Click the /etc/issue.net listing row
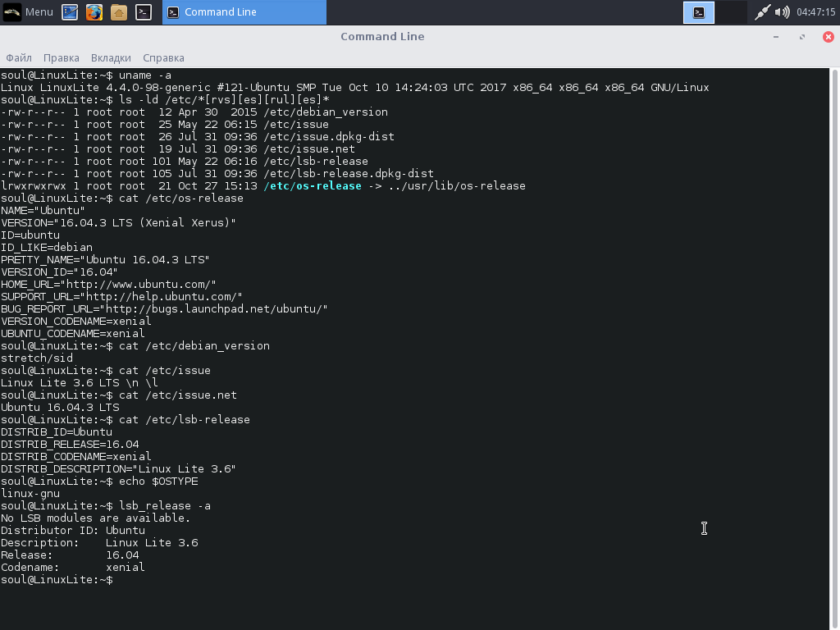Screen dimensions: 840x630 (178, 149)
